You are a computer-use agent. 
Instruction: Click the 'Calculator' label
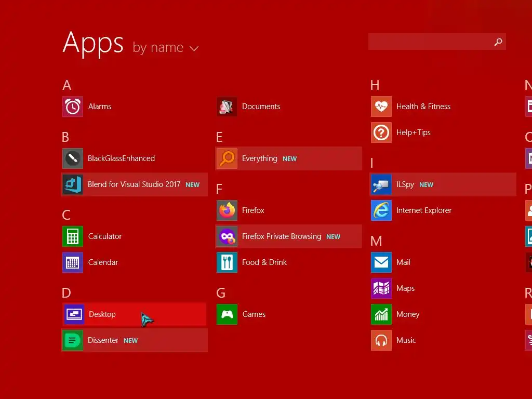(x=105, y=236)
